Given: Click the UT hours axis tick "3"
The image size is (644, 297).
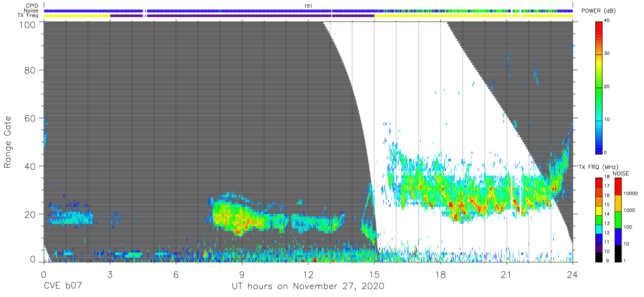Looking at the screenshot, I should pos(110,274).
